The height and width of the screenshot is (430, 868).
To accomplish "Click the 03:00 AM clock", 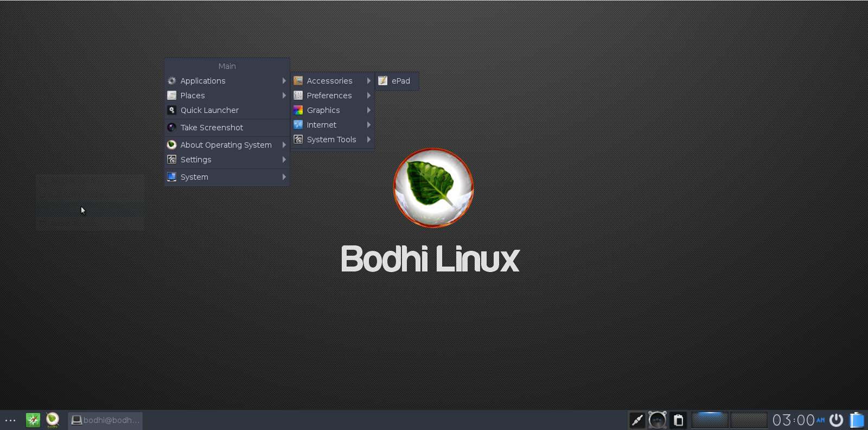I will (799, 420).
